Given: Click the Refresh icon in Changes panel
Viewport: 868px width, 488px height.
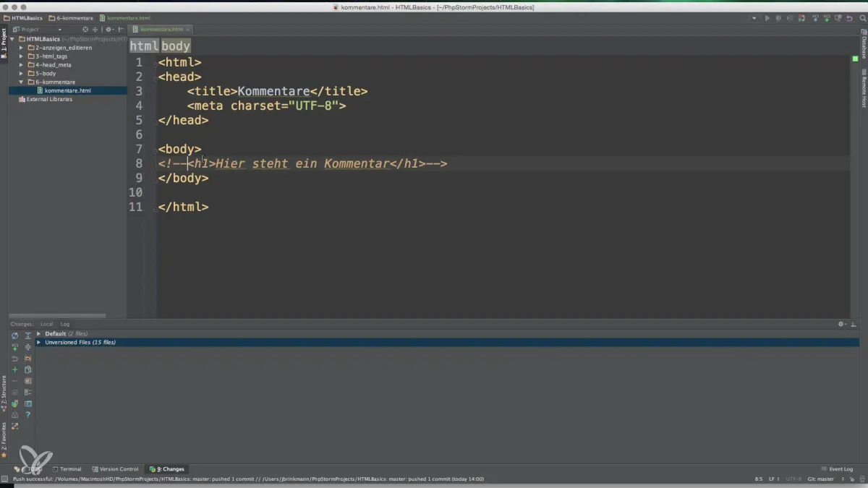Looking at the screenshot, I should coord(14,335).
